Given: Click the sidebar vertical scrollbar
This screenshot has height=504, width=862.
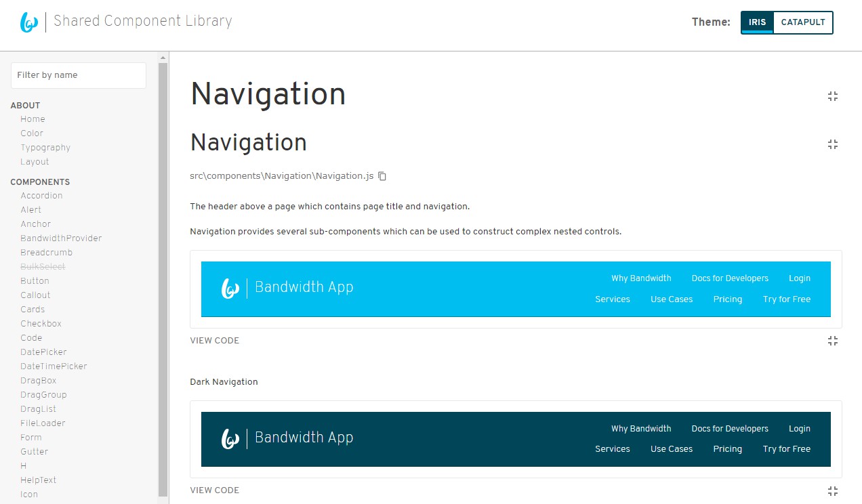Looking at the screenshot, I should click(163, 271).
